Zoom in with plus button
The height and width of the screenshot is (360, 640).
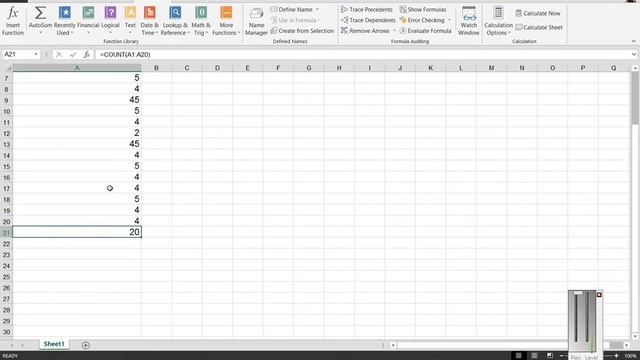click(616, 356)
